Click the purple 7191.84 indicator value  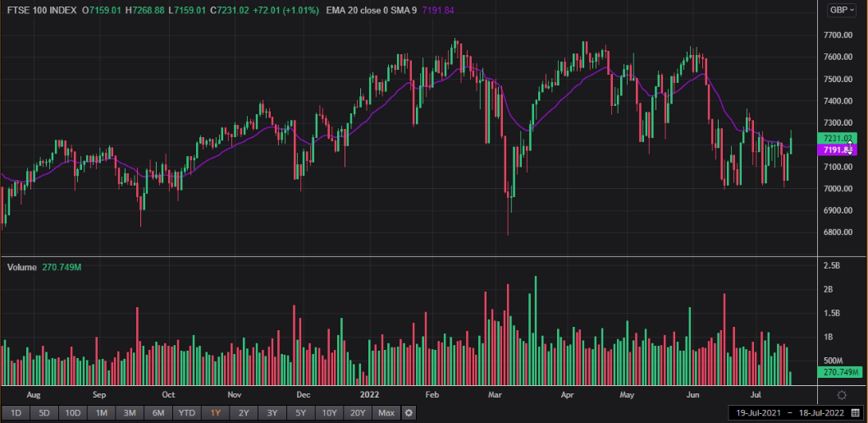coord(437,11)
